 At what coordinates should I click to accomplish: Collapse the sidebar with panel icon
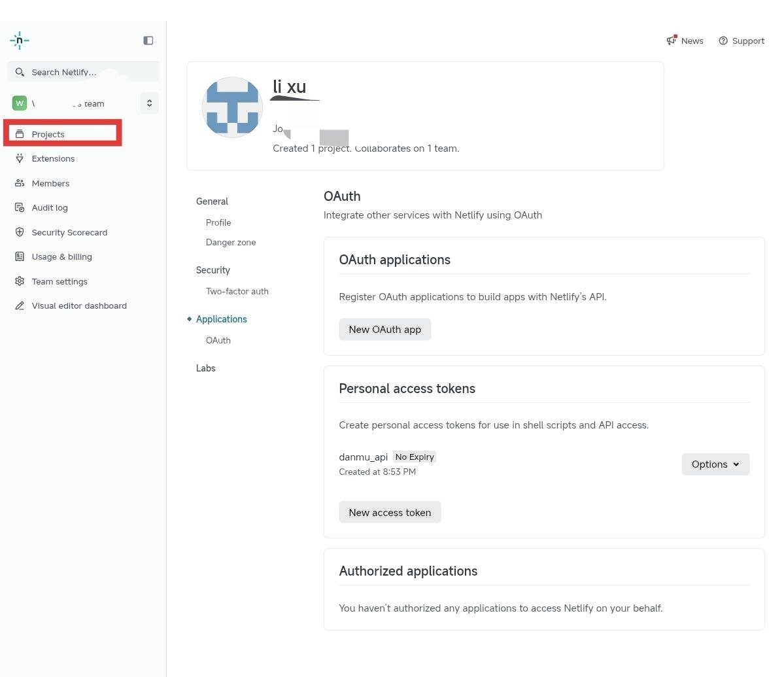click(148, 41)
